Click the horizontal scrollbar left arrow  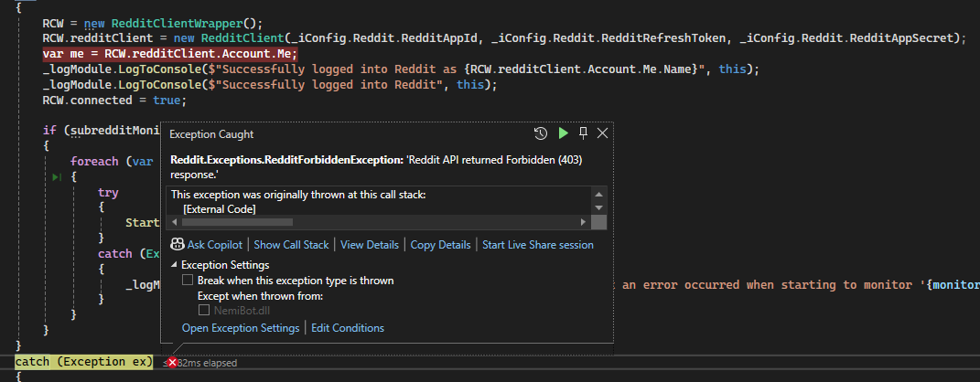pyautogui.click(x=175, y=221)
